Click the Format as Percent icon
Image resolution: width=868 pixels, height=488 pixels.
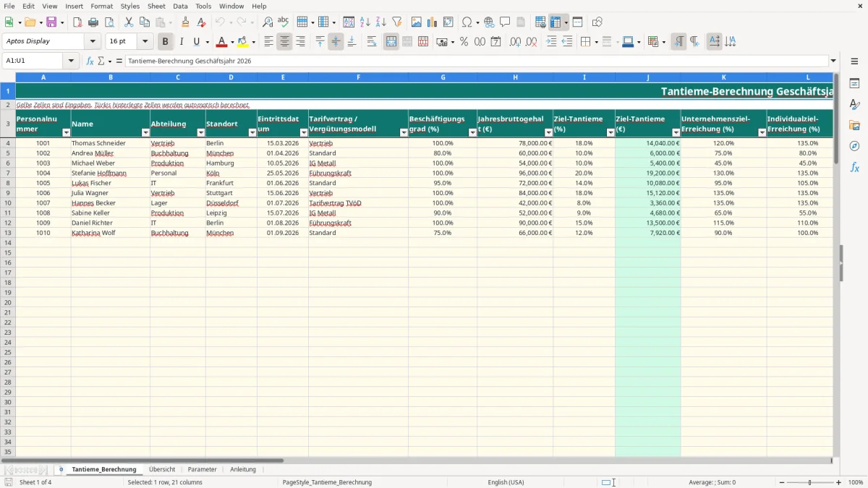coord(464,42)
